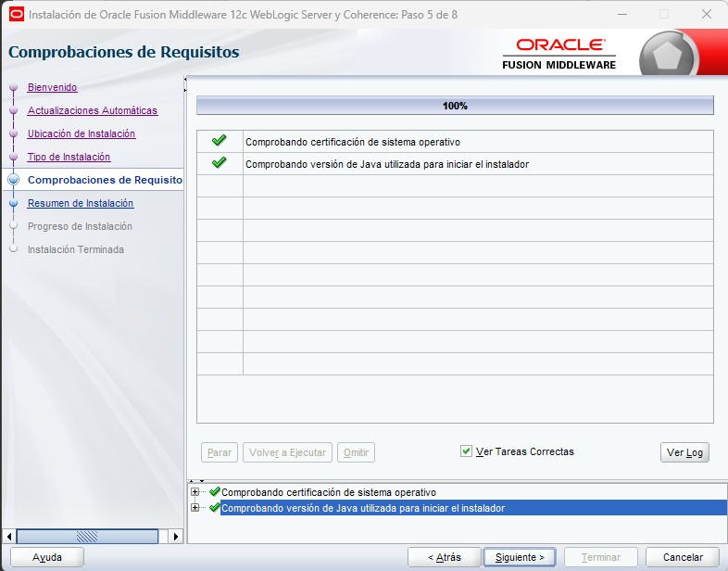This screenshot has width=728, height=571.
Task: Toggle the Ver Tareas Correctas checkbox
Action: (466, 451)
